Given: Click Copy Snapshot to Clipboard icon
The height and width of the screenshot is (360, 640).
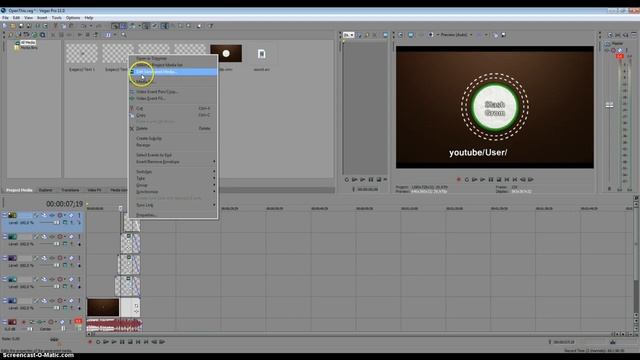Looking at the screenshot, I should pyautogui.click(x=496, y=35).
